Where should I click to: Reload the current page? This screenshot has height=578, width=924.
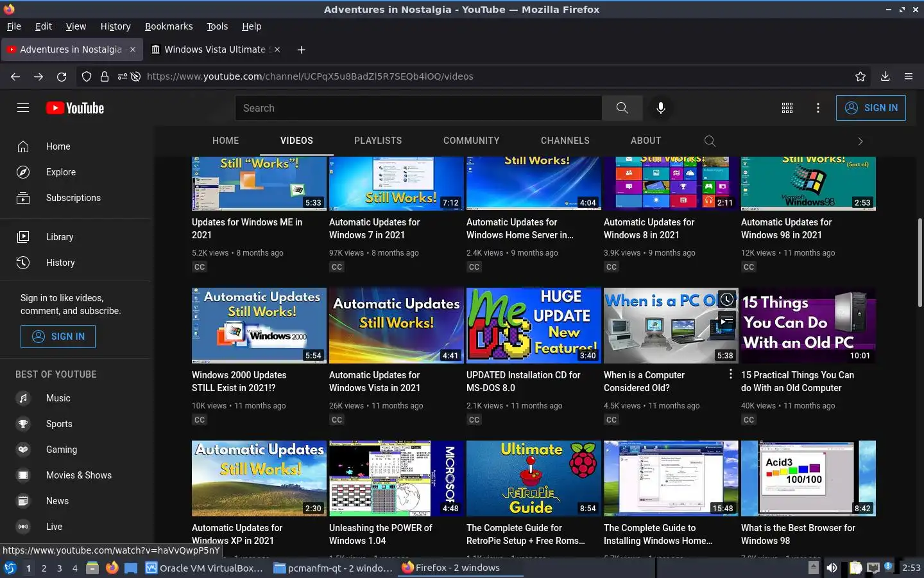(62, 76)
